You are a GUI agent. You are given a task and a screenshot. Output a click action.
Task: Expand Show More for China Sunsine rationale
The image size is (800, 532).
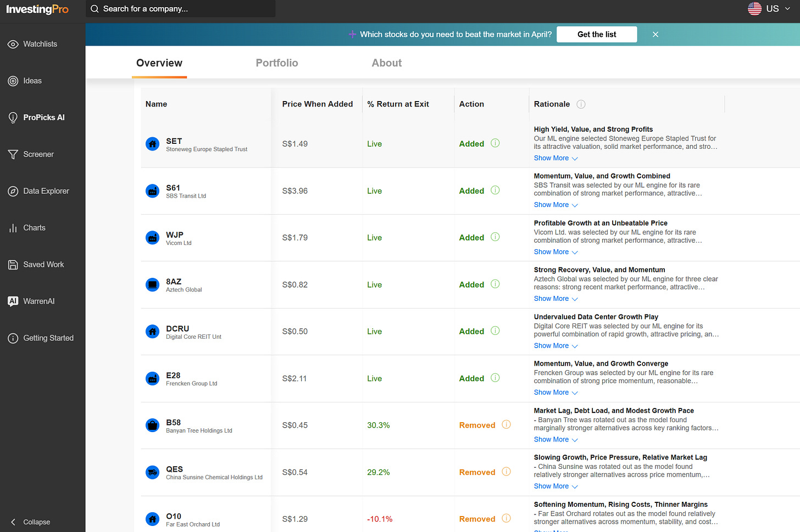[x=555, y=486]
